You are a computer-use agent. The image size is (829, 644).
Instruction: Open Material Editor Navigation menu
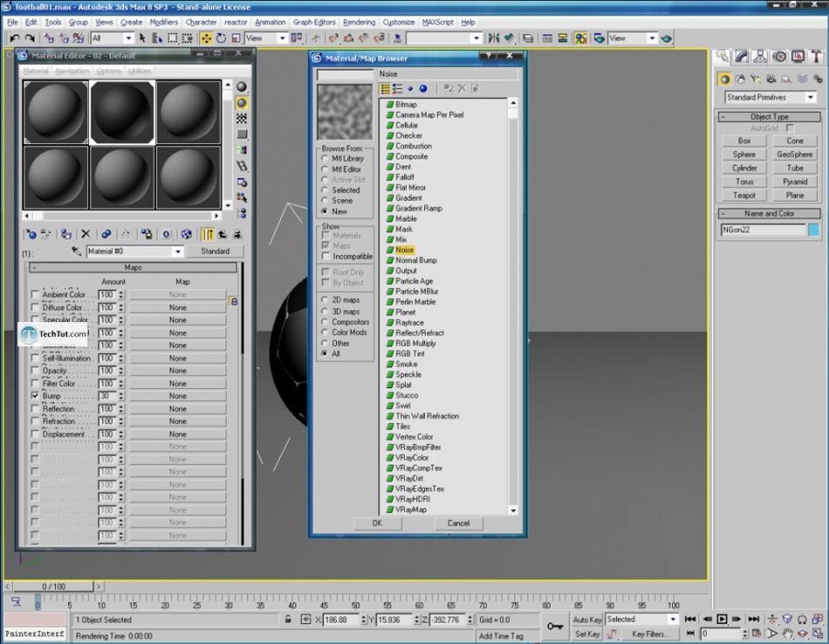[x=72, y=71]
